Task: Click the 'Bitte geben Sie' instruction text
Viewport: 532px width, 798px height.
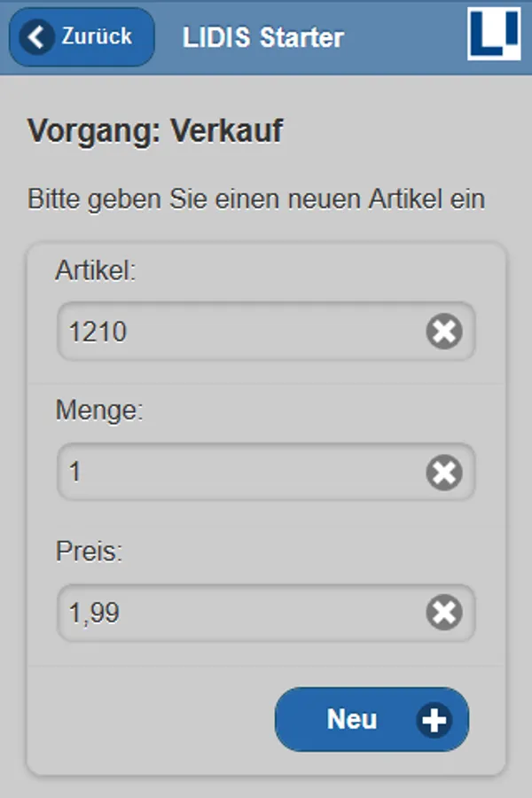Action: (x=256, y=198)
